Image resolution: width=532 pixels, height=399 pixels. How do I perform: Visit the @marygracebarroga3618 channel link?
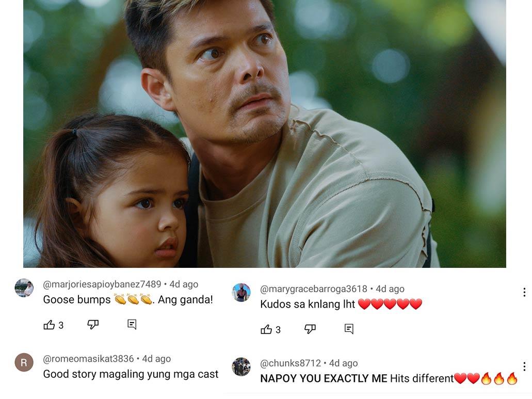314,289
